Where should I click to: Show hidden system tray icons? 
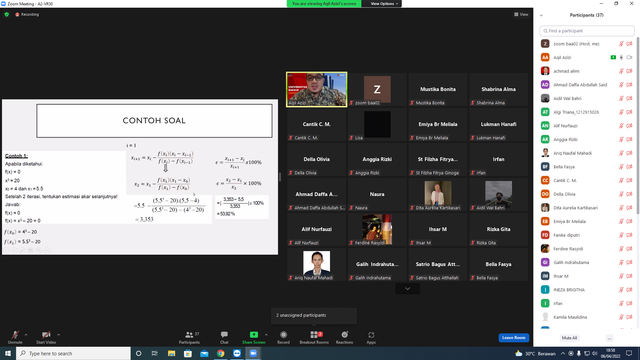(563, 353)
